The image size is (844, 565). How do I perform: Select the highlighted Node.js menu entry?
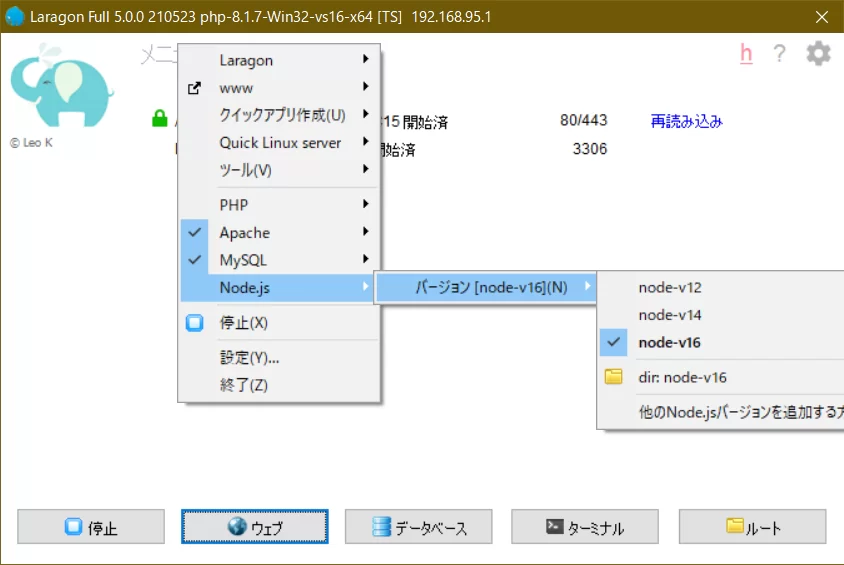point(279,288)
